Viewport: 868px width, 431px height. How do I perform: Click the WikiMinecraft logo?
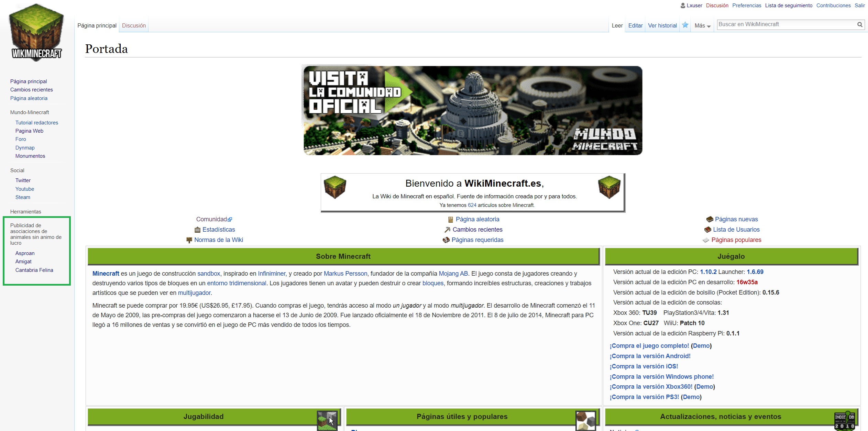(37, 33)
